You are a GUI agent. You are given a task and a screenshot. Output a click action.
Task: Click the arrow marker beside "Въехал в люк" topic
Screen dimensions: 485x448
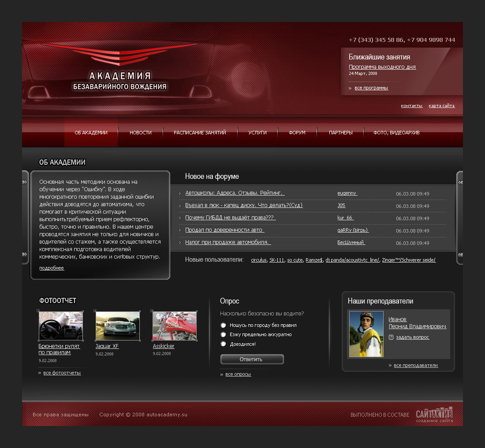click(x=180, y=206)
